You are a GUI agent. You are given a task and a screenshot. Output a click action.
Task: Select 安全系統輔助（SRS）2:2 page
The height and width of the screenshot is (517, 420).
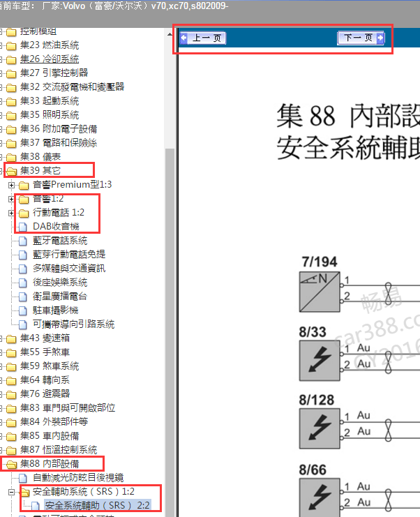click(x=97, y=505)
